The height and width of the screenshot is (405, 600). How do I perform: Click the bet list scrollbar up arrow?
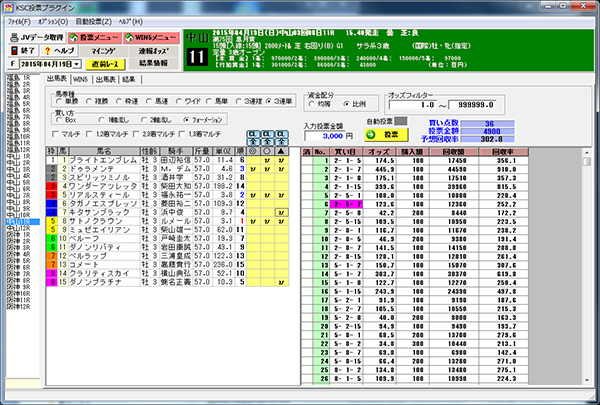click(587, 152)
